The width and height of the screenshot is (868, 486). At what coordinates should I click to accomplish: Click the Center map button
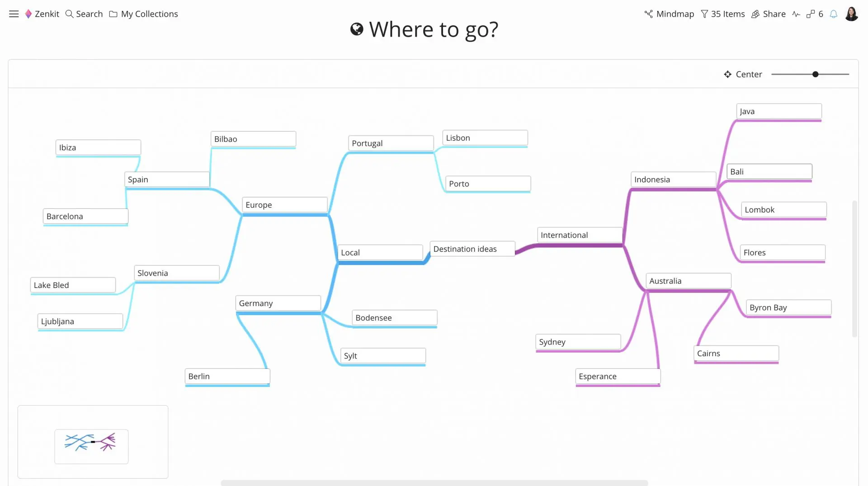(743, 74)
